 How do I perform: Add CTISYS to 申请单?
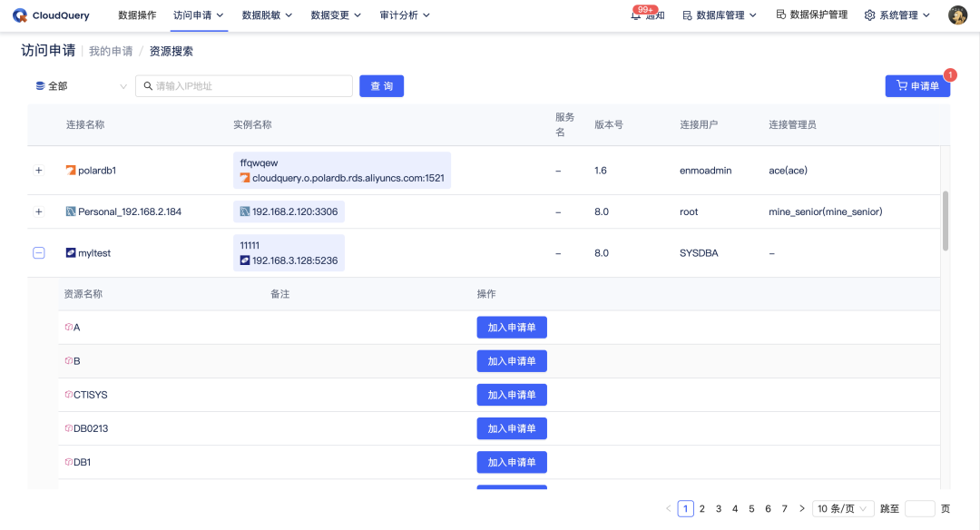(x=512, y=395)
